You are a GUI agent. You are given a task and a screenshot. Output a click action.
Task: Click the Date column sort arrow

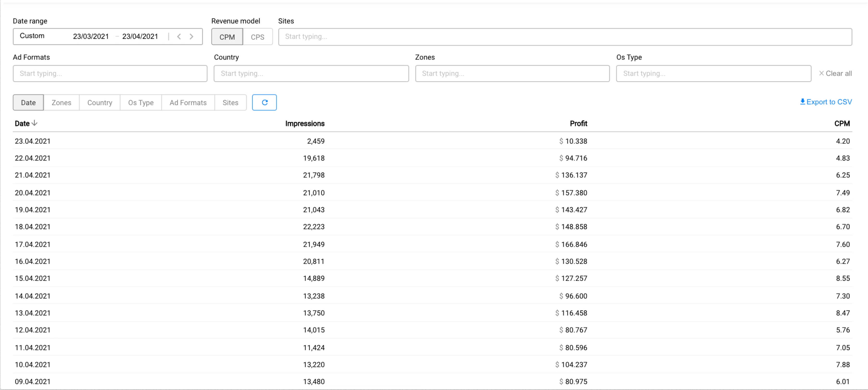tap(34, 123)
